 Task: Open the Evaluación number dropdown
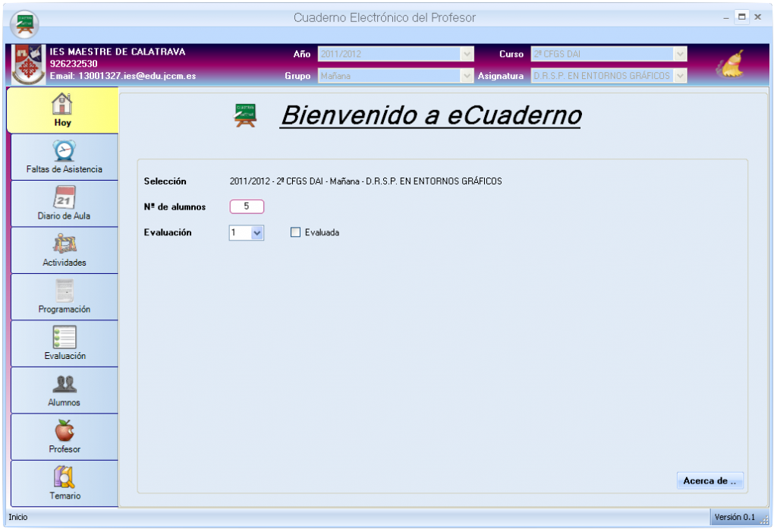(x=256, y=232)
